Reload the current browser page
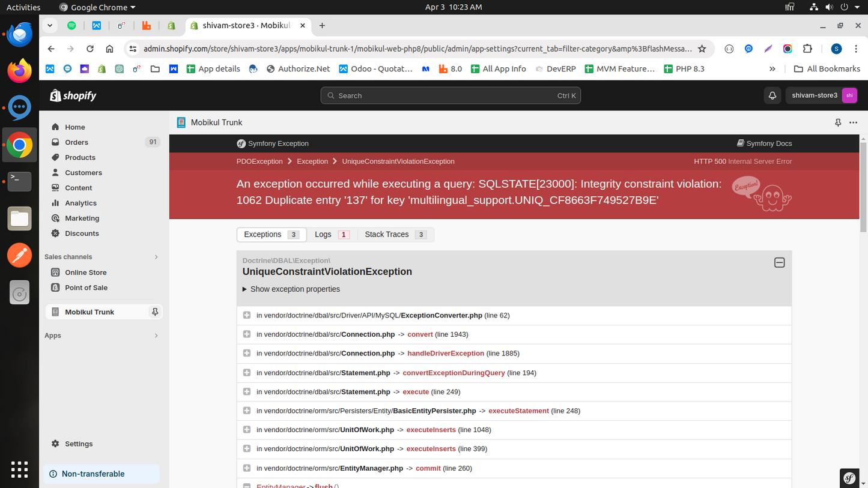Viewport: 868px width, 488px height. [90, 49]
